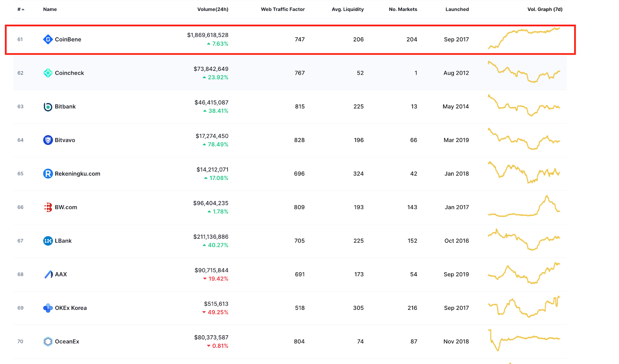Screen dimensions: 619x364
Task: Open the Rekeningku.com exchange link
Action: (x=77, y=174)
